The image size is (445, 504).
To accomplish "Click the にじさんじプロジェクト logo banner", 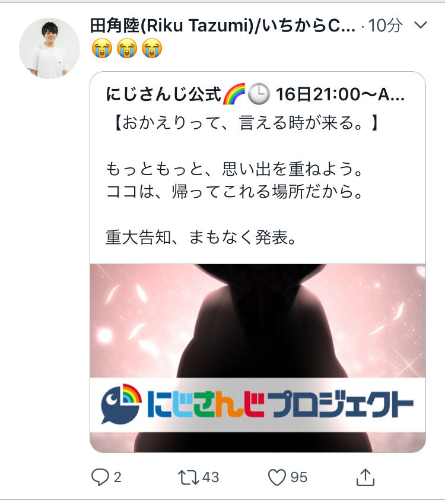I will (258, 405).
